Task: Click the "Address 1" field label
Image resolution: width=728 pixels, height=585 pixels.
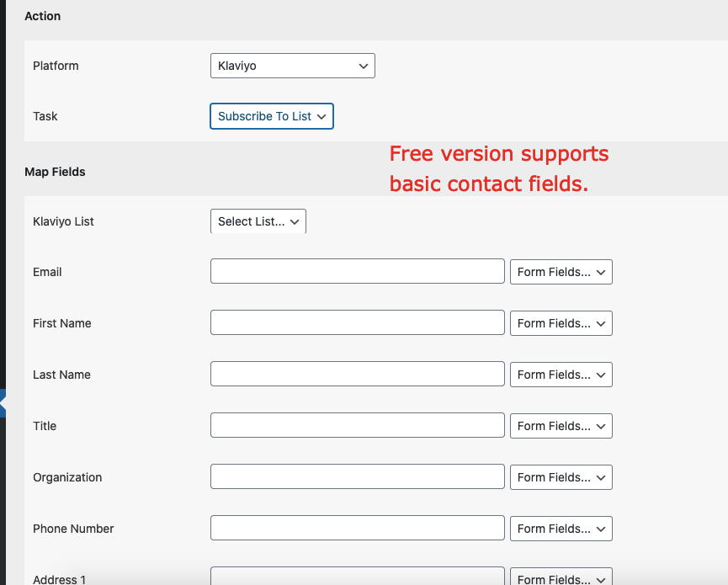Action: (60, 579)
